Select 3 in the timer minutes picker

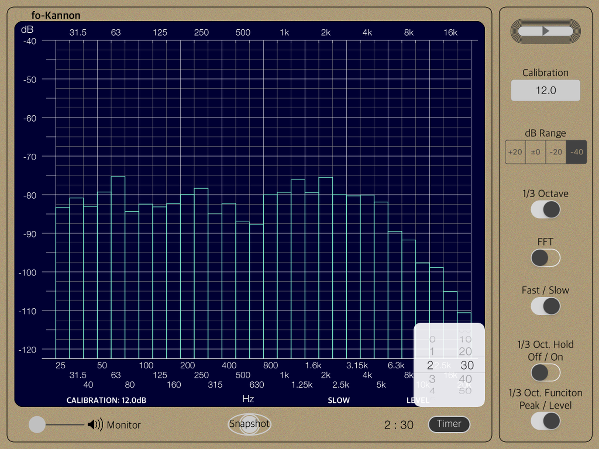coord(432,379)
